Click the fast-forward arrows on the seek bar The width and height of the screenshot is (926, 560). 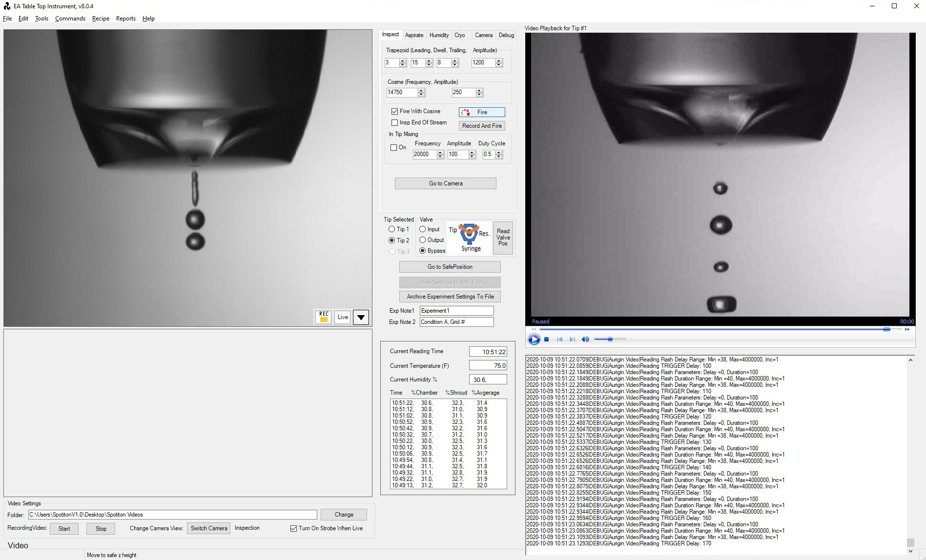[x=907, y=329]
